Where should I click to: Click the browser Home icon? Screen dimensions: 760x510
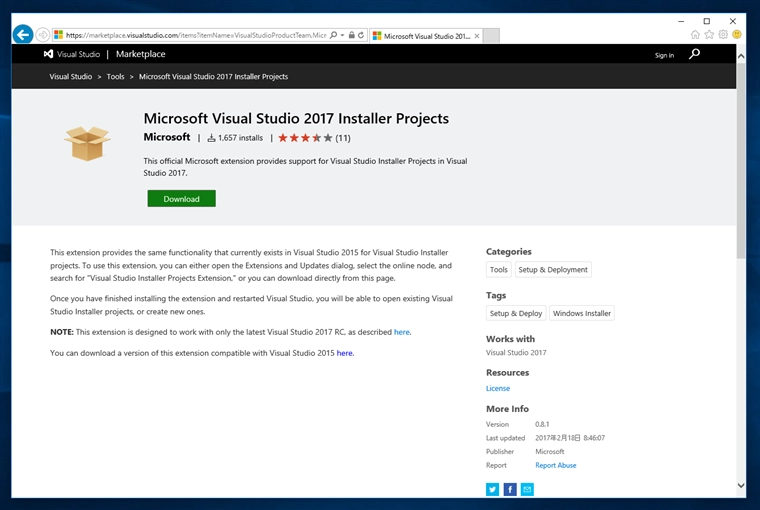click(x=695, y=34)
